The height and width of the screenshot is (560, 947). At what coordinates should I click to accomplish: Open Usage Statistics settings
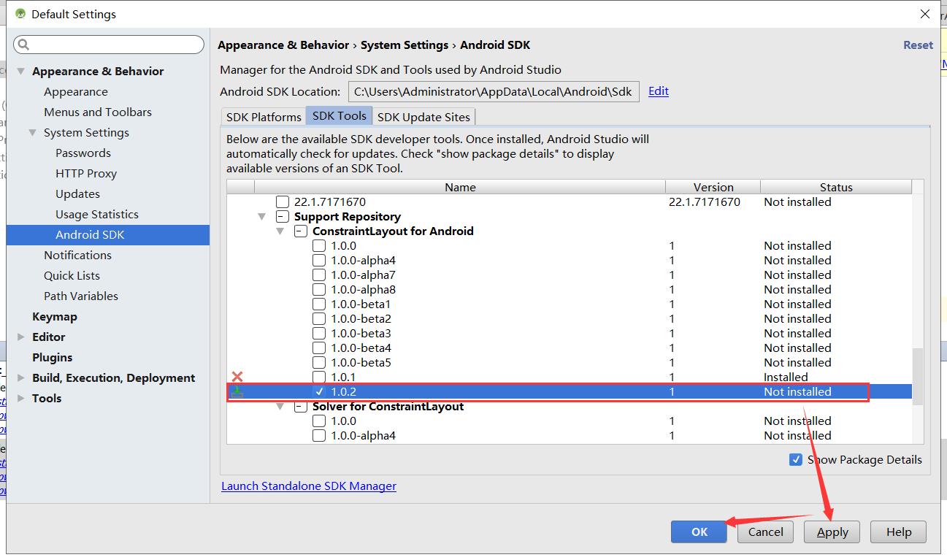[97, 215]
